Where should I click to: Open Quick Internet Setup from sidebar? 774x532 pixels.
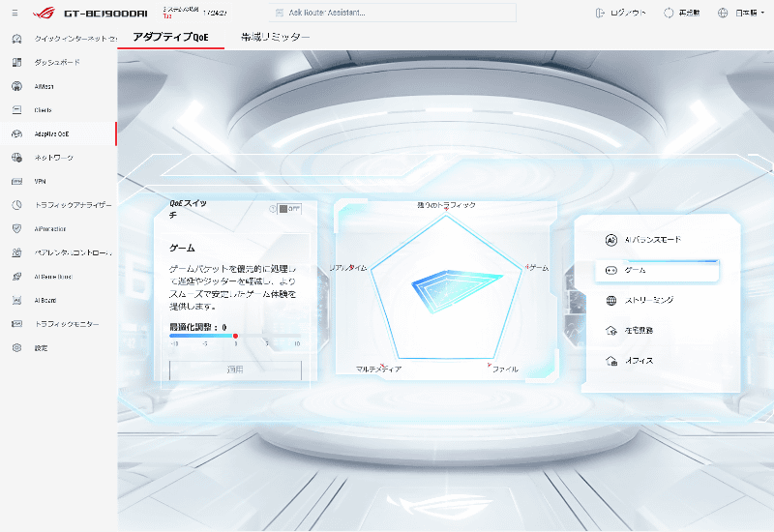(59, 39)
